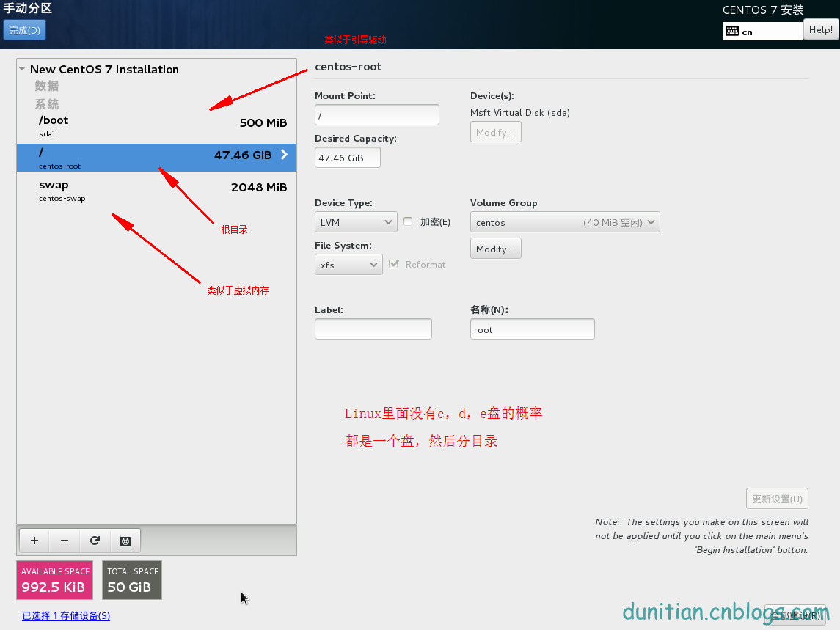840x630 pixels.
Task: Select the /boot sda1 partition row
Action: coord(156,126)
